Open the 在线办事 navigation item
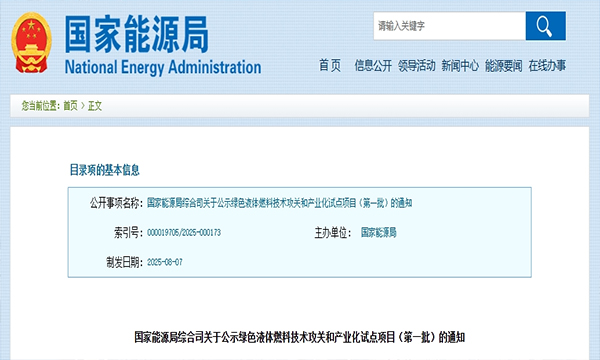 [x=547, y=66]
